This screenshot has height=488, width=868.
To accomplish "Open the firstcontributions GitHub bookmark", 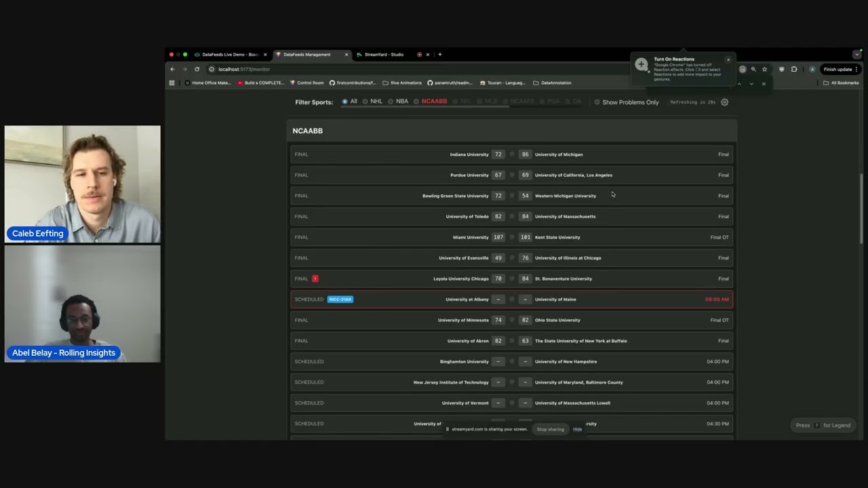I will click(x=353, y=83).
